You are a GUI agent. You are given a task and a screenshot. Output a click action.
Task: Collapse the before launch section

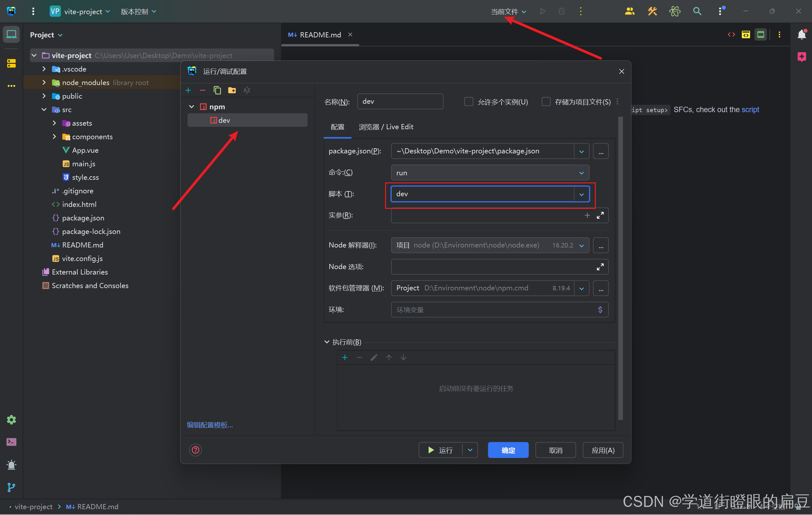pyautogui.click(x=326, y=342)
